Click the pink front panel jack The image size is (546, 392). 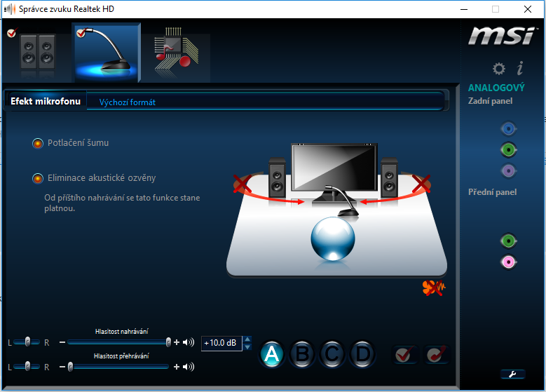(508, 262)
